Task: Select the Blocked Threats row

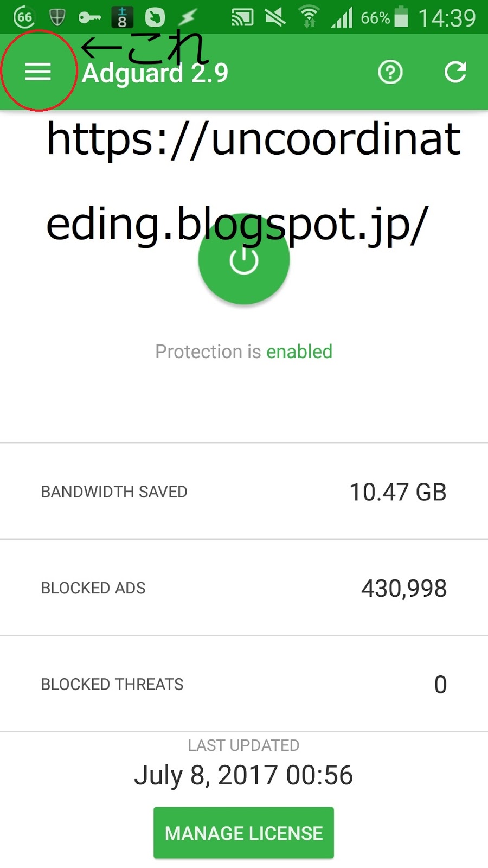Action: 244,684
